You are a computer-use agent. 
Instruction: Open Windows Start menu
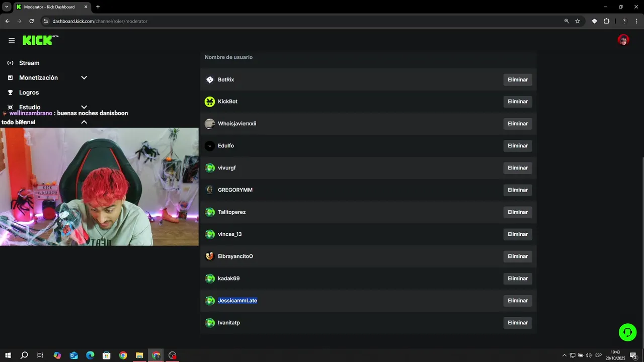(8, 355)
